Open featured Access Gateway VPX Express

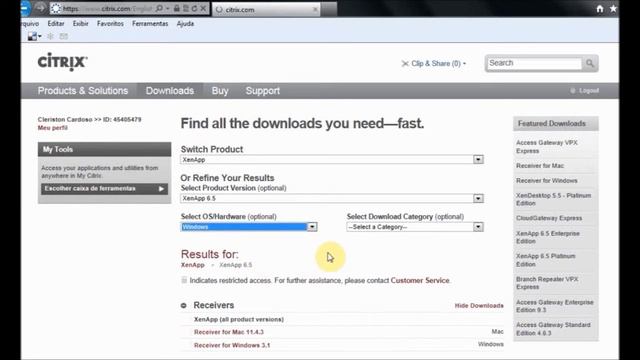click(547, 147)
